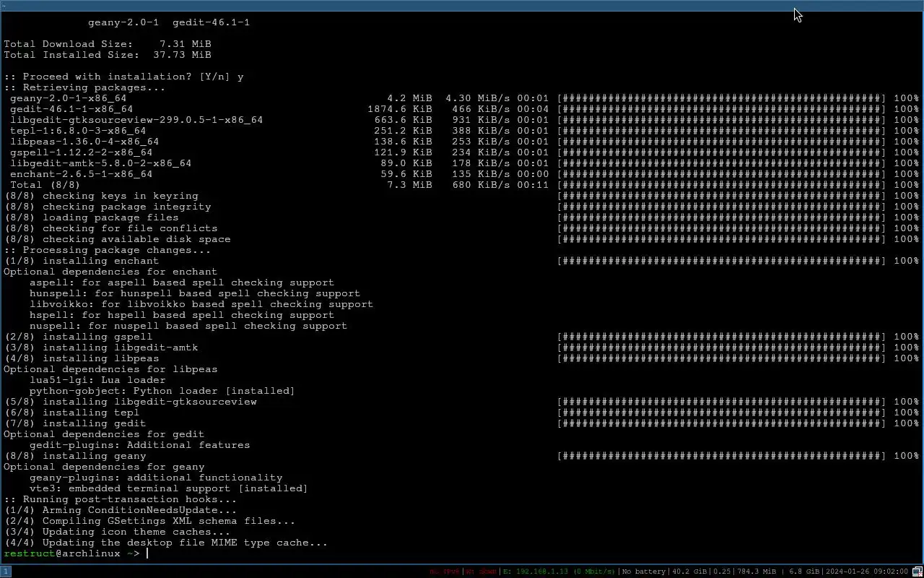This screenshot has height=578, width=924.
Task: Click 'Running post-transaction hooks...' line
Action: pyautogui.click(x=120, y=499)
